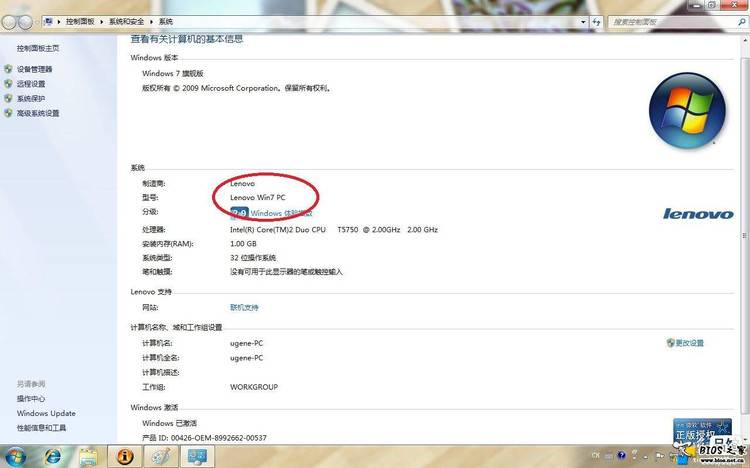Select the System control panel taskbar button

[198, 457]
